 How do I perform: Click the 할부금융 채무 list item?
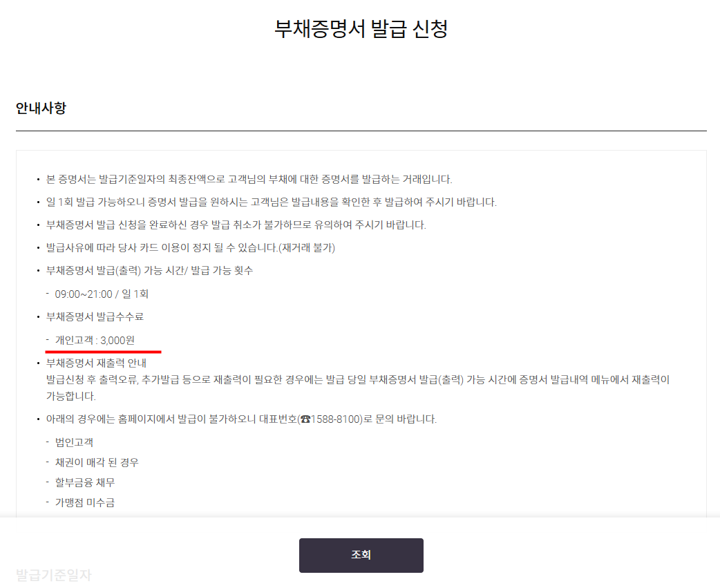pos(85,482)
